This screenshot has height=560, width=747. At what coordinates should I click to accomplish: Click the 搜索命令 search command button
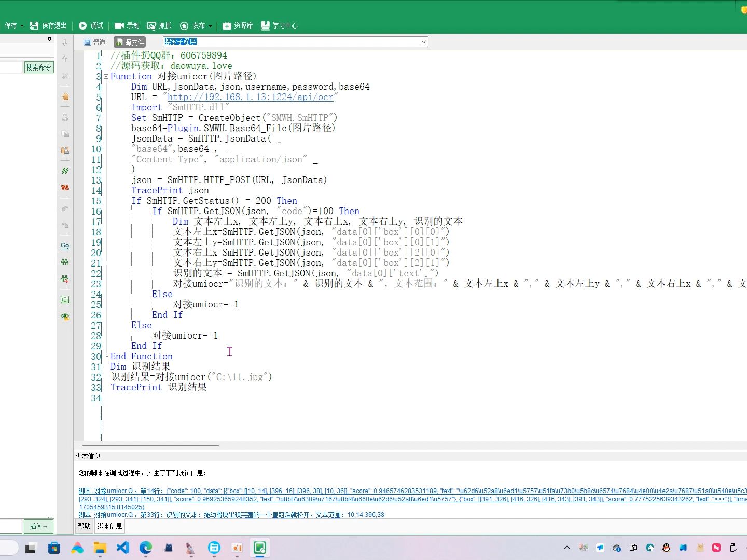(x=39, y=67)
